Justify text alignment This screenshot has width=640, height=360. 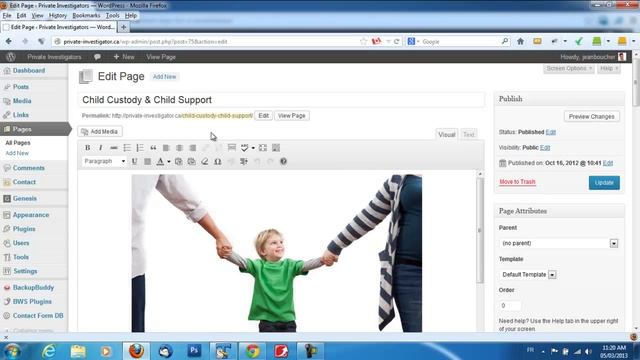click(147, 162)
